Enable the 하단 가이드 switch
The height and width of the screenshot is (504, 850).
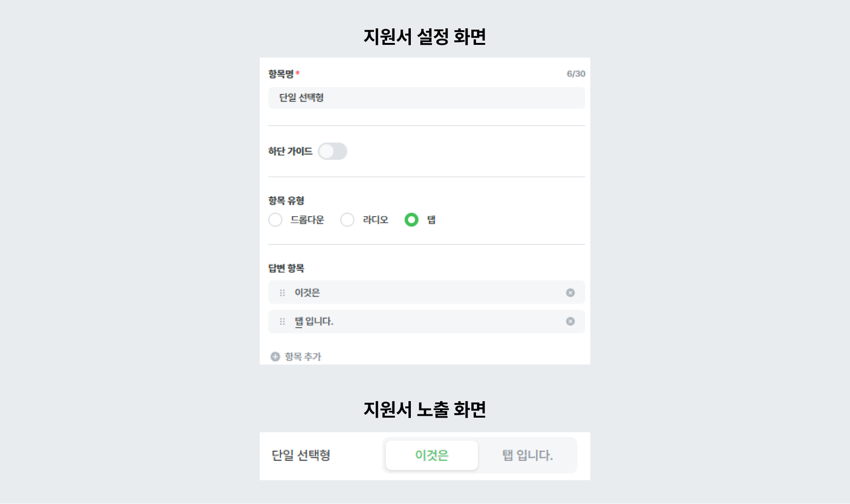click(333, 151)
